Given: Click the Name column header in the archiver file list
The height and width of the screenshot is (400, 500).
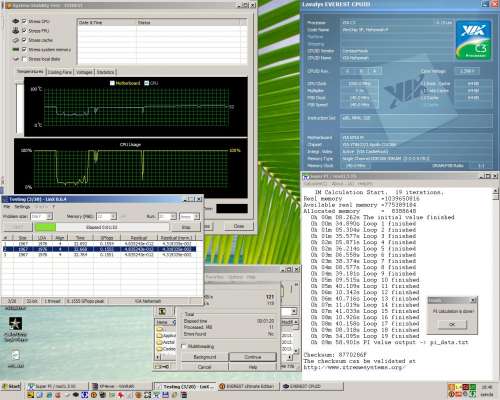Looking at the screenshot, I should (x=166, y=322).
